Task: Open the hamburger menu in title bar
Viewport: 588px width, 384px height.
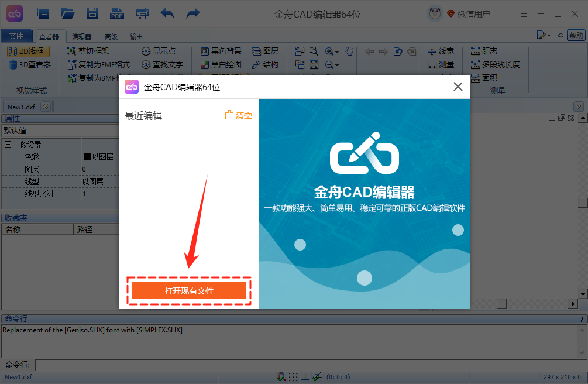Action: point(524,14)
